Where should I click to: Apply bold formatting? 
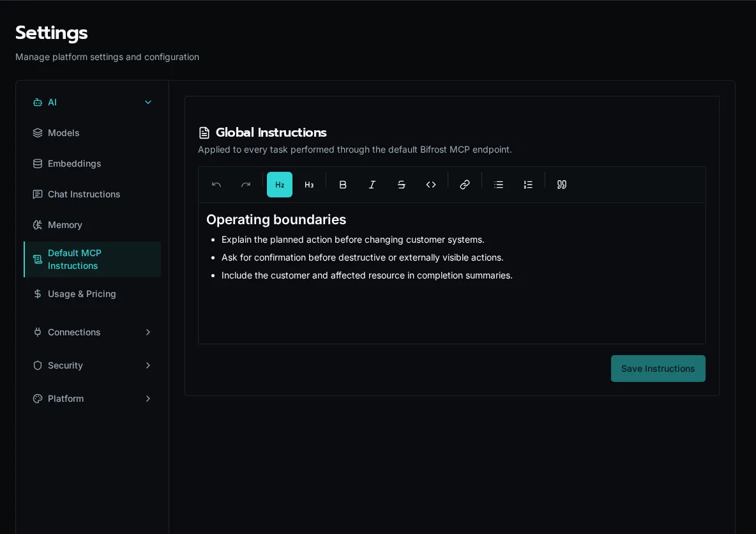pos(343,185)
